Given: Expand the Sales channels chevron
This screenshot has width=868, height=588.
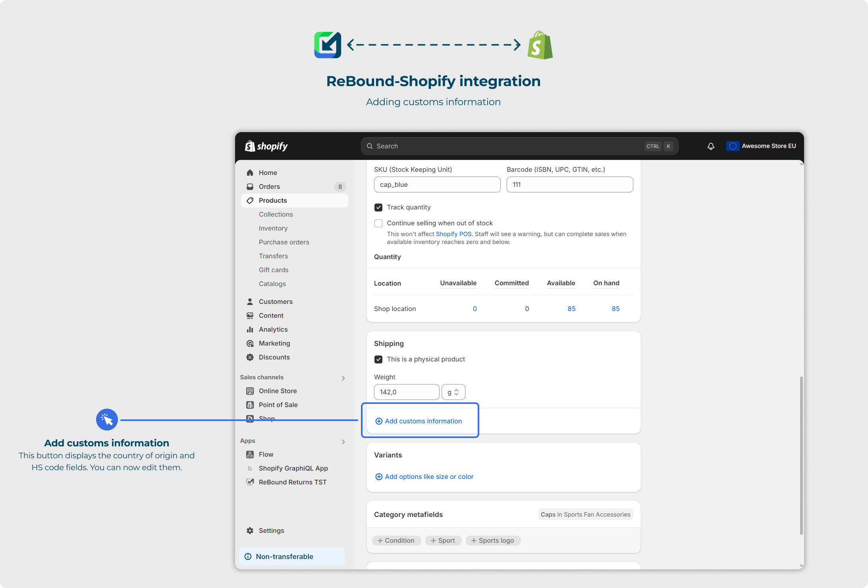Looking at the screenshot, I should click(x=343, y=378).
